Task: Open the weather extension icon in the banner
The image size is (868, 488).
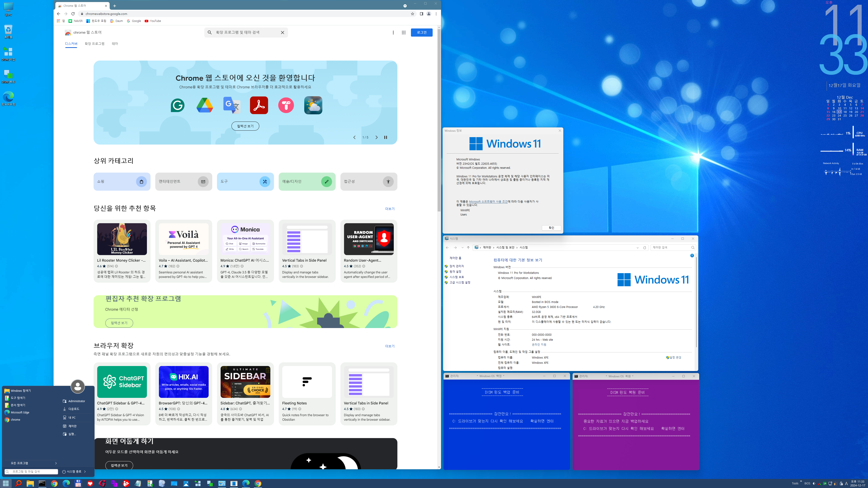Action: click(x=313, y=106)
